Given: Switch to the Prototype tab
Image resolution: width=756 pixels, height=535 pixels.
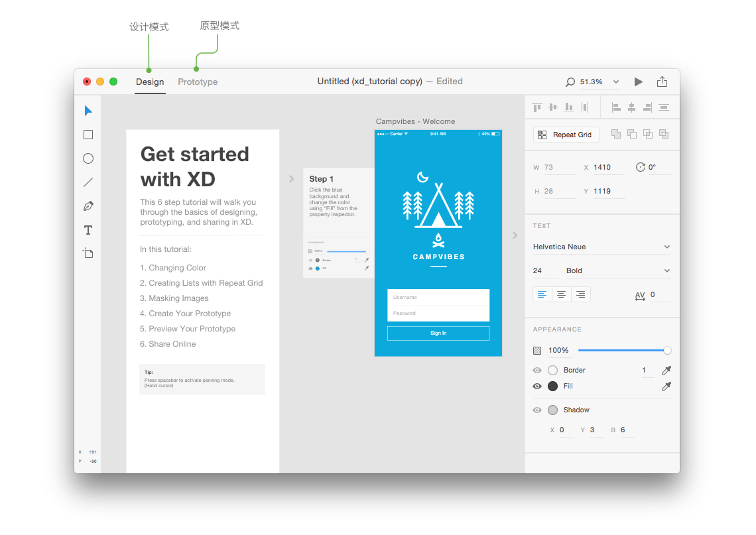Looking at the screenshot, I should point(197,82).
